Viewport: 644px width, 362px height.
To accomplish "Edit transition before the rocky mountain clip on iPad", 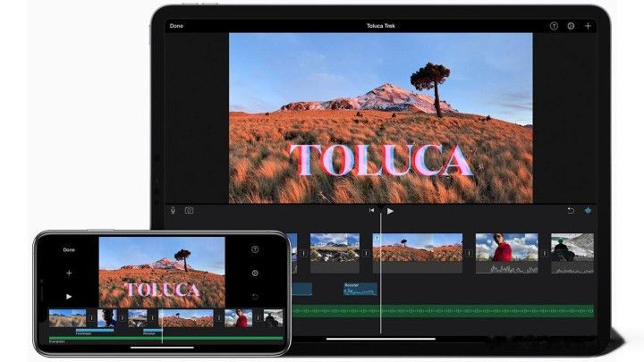I will click(x=303, y=253).
